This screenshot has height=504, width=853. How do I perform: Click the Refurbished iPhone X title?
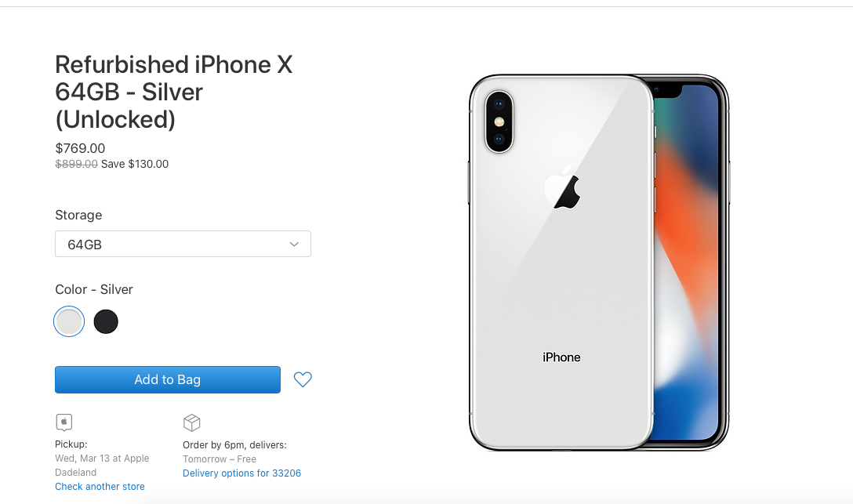[x=174, y=92]
